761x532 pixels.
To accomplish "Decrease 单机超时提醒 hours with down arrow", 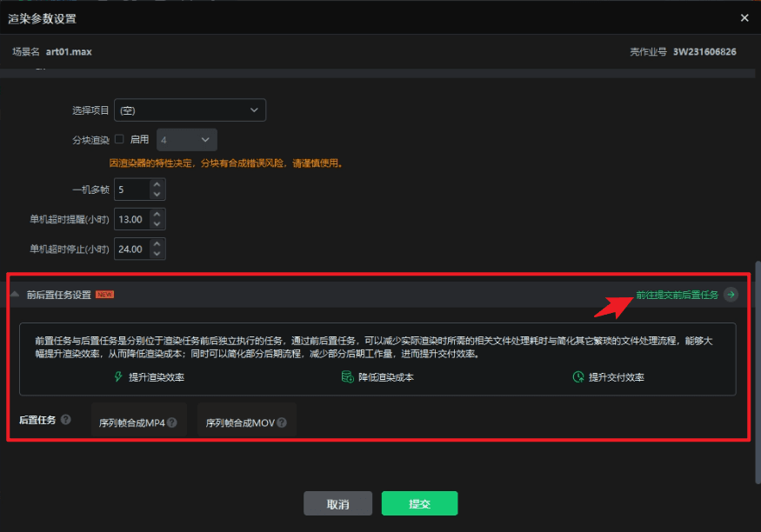I will [x=157, y=224].
